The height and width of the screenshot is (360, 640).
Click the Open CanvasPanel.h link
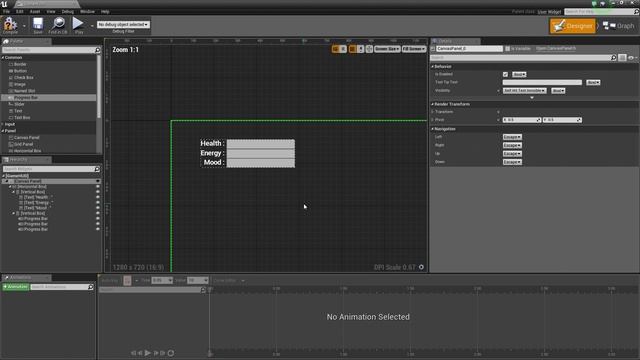coord(556,48)
